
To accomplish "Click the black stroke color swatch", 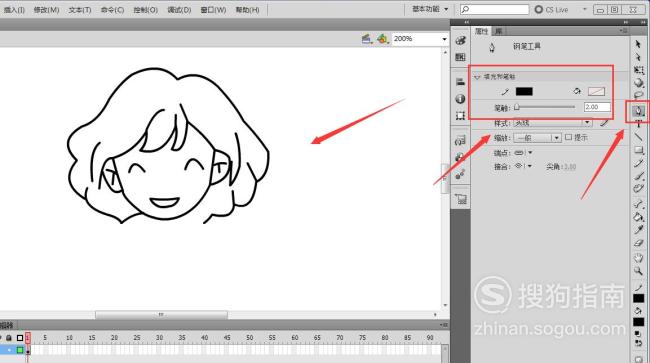I will click(524, 92).
